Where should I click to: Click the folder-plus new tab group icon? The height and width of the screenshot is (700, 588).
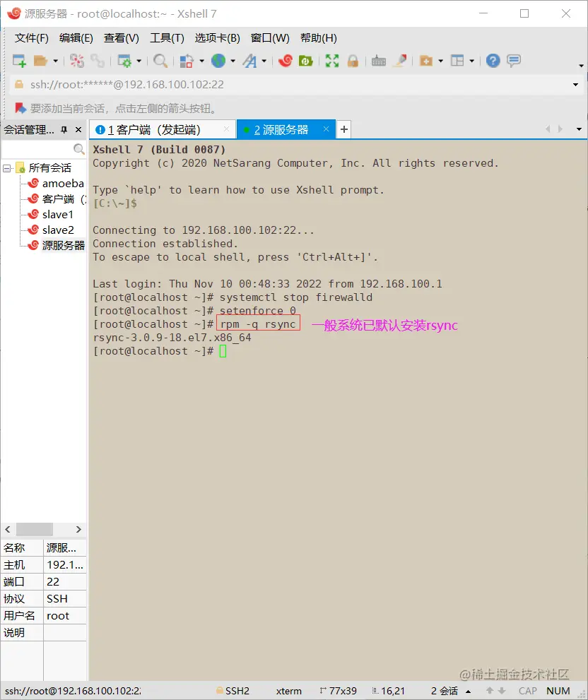tap(426, 61)
